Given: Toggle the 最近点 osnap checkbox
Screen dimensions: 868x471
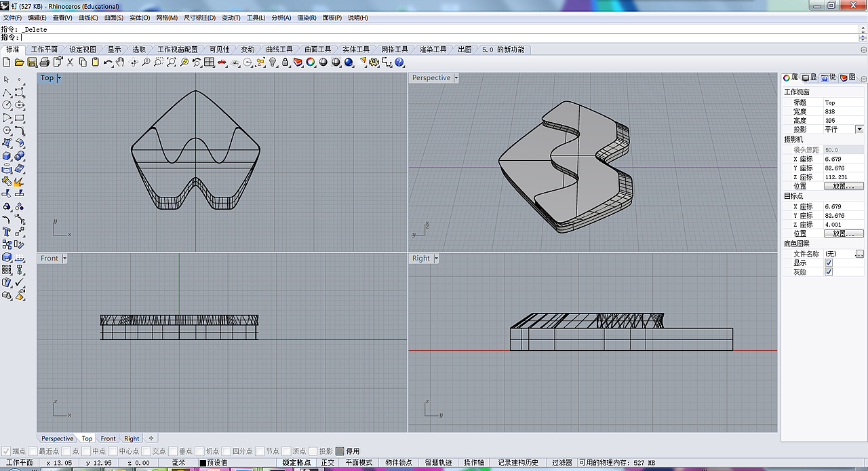Looking at the screenshot, I should tap(33, 451).
